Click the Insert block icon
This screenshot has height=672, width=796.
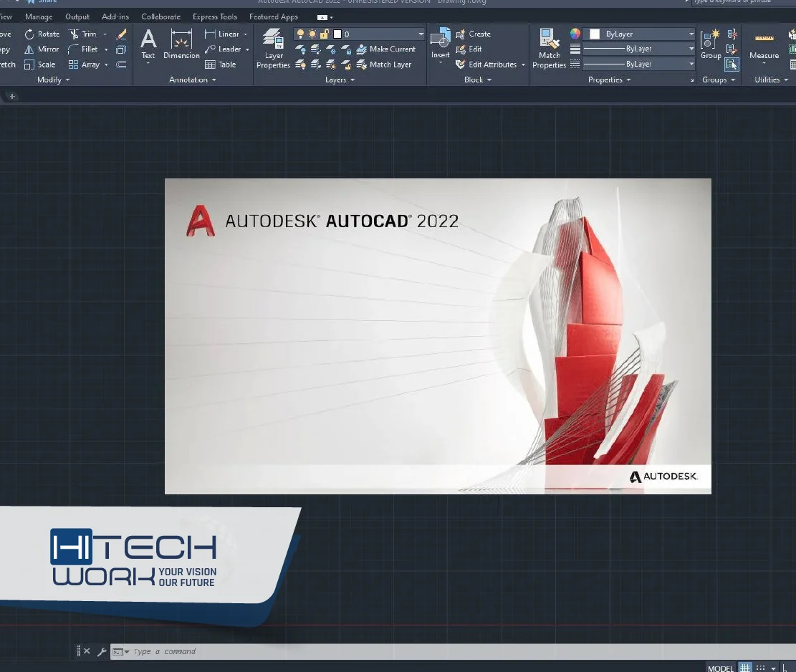(x=440, y=38)
